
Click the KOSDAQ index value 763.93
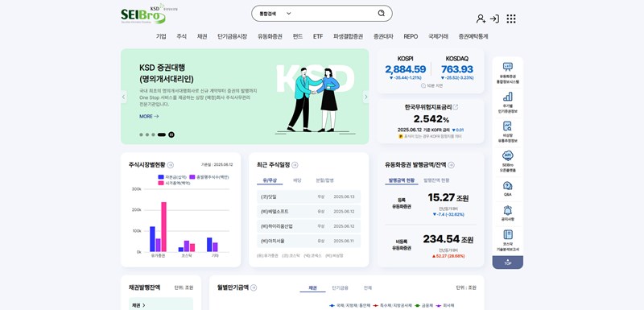coord(457,69)
